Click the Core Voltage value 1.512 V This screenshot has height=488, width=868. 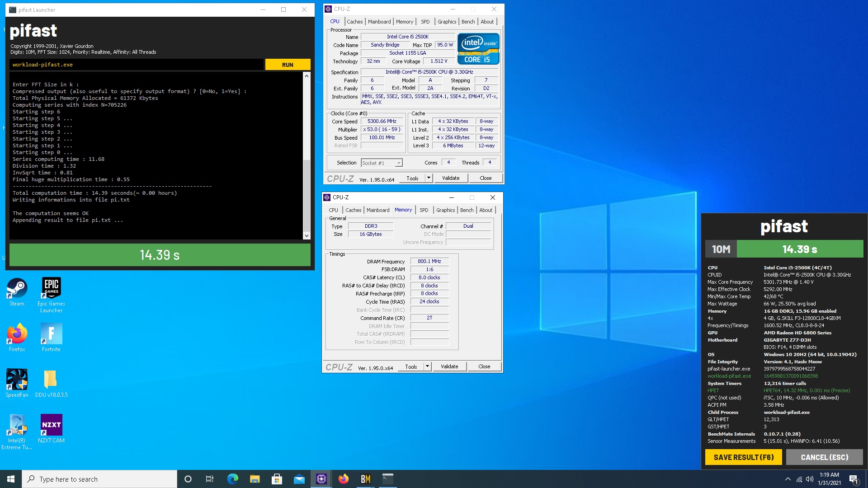tap(439, 61)
